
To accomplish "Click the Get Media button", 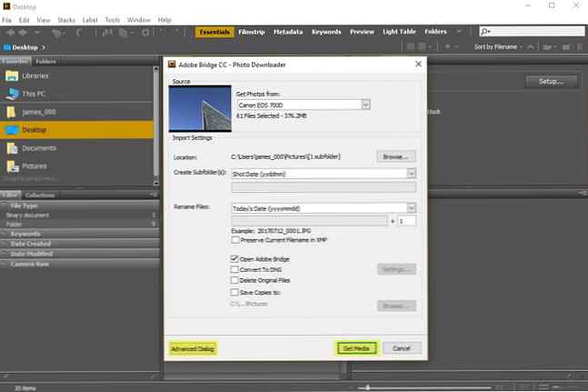I will [356, 348].
